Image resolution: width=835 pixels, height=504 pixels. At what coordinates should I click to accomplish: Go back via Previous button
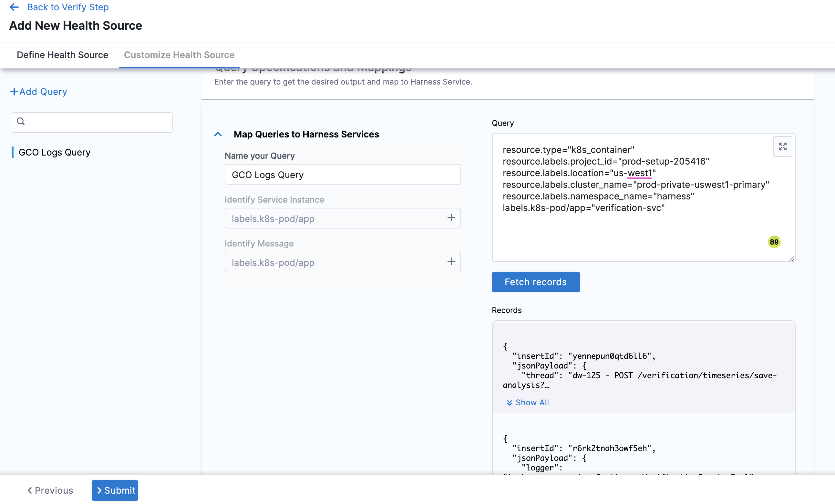click(50, 490)
